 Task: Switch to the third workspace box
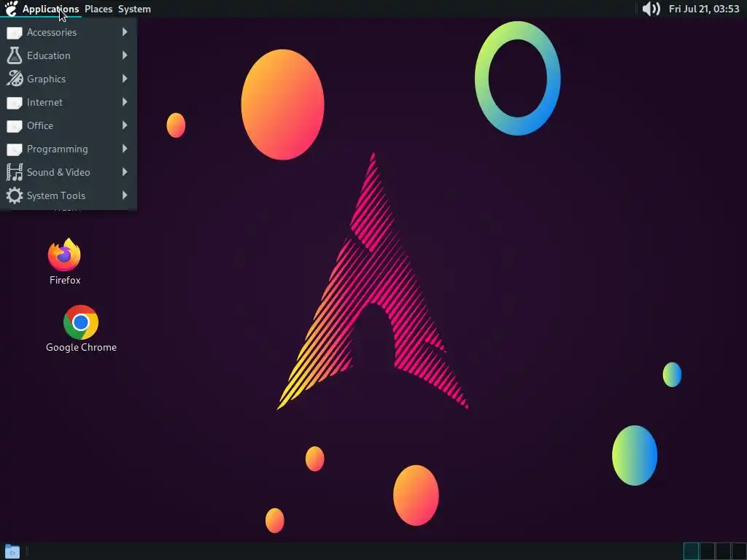[x=722, y=551]
